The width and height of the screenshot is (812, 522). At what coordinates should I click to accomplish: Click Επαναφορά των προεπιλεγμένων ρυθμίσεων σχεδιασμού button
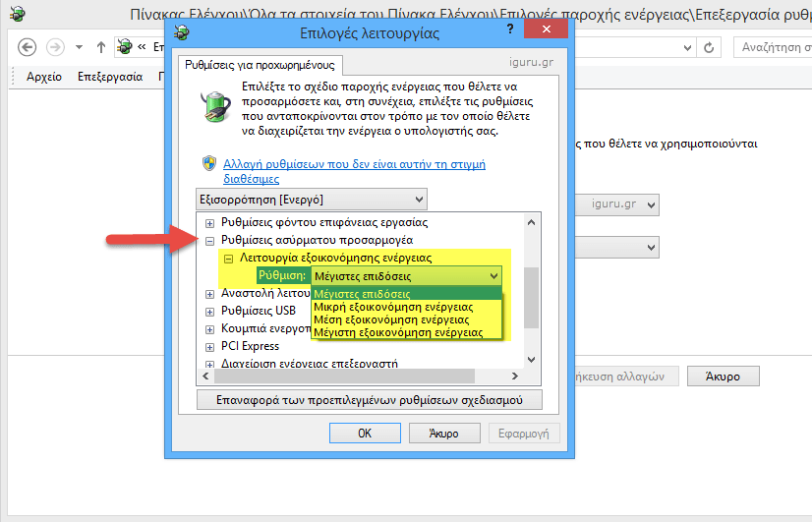pos(370,400)
